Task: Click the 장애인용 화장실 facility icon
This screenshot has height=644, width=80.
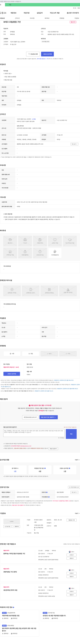Action: [49, 291]
